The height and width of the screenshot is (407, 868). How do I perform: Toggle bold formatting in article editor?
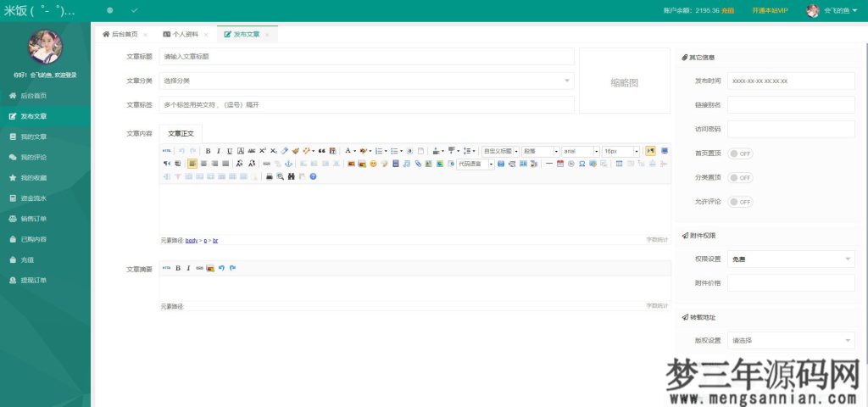point(208,151)
